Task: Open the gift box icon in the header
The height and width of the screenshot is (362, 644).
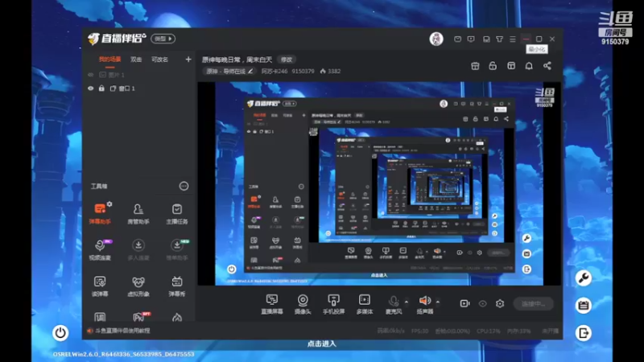Action: pos(475,66)
